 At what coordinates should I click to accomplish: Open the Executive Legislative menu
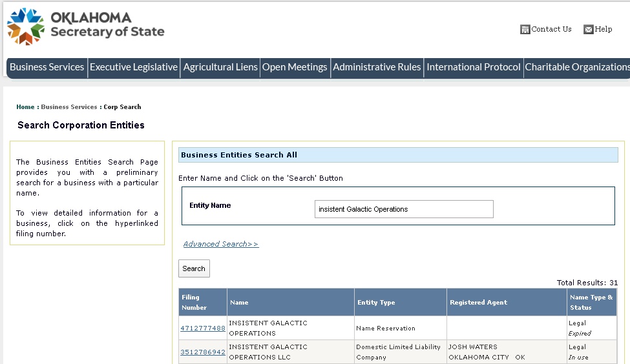[x=134, y=67]
